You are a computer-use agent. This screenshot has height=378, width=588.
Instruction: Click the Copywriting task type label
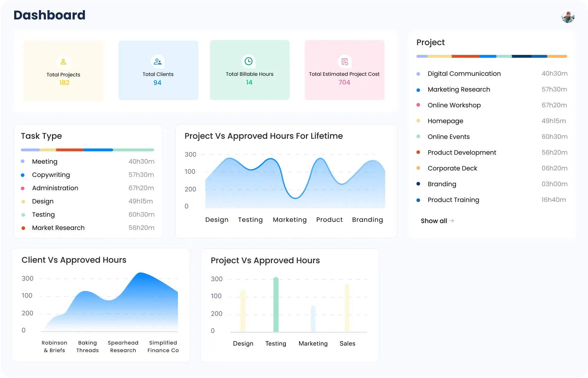coord(51,175)
